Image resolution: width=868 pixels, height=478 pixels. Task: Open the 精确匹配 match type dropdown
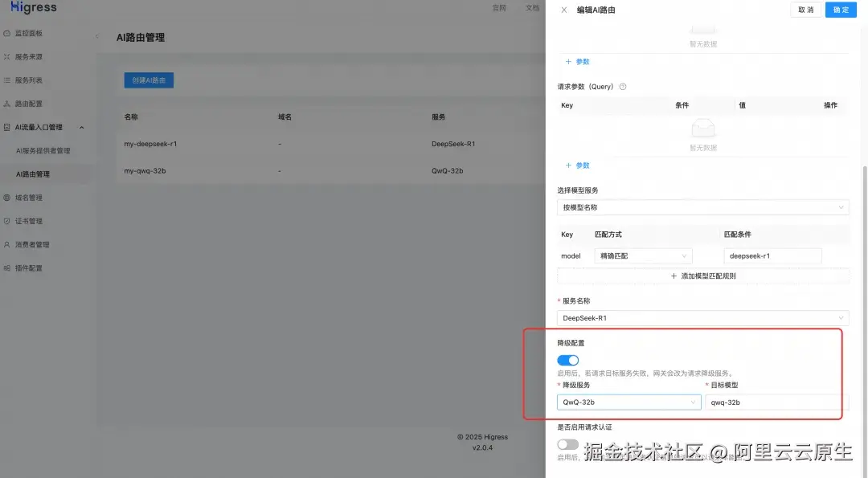[x=643, y=256]
